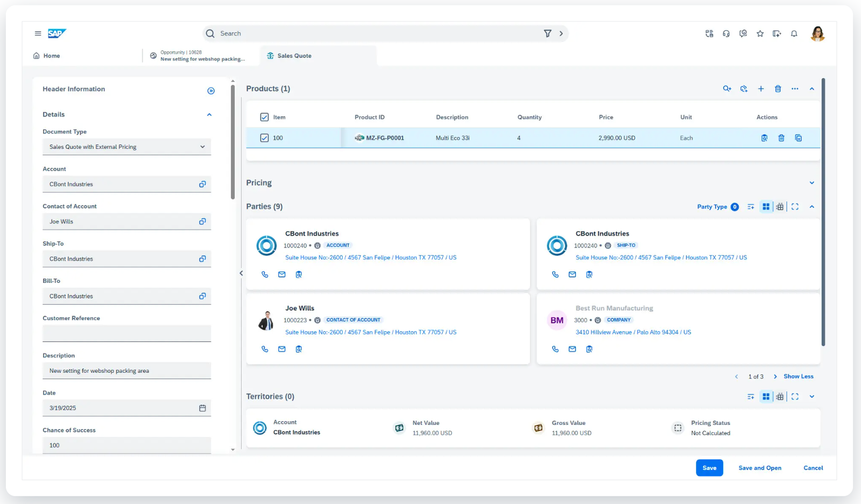Click the copy icon in row 100 actions
This screenshot has width=861, height=504.
pyautogui.click(x=798, y=138)
